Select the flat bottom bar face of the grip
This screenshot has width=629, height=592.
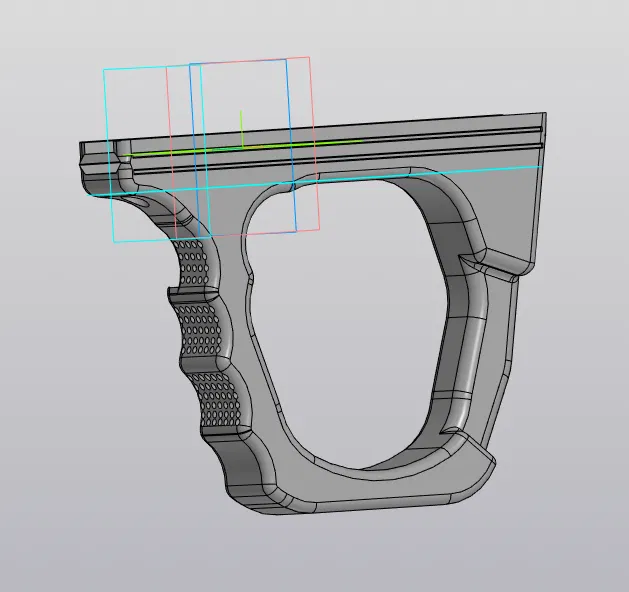381,503
